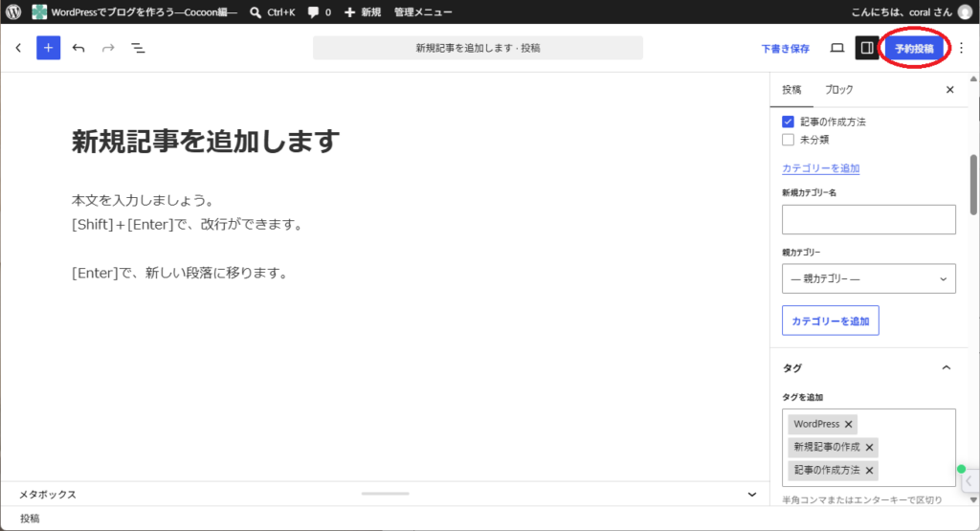The height and width of the screenshot is (531, 980).
Task: Click the plus 新規 item in admin bar
Action: 363,11
